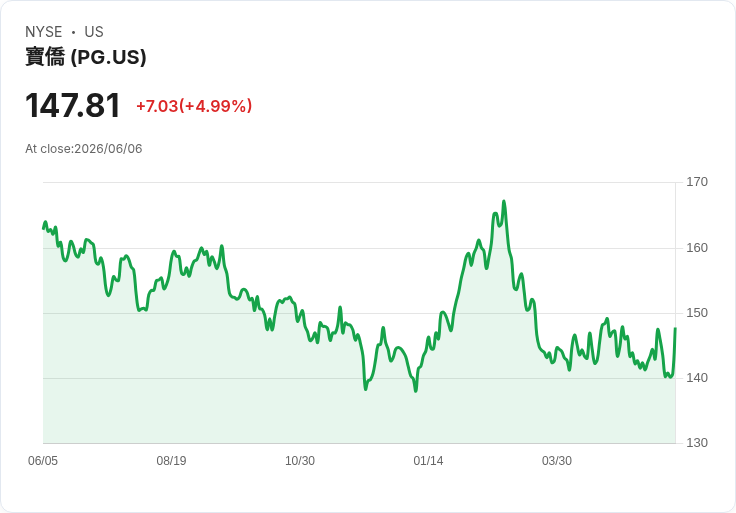736x513 pixels.
Task: Click the current price 147.81
Action: click(x=73, y=106)
